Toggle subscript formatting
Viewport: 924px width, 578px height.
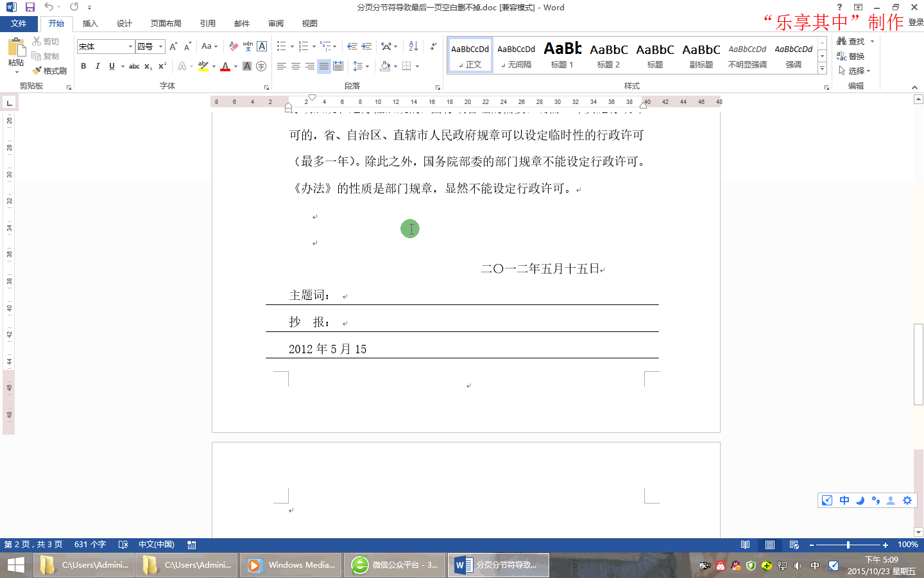(148, 66)
